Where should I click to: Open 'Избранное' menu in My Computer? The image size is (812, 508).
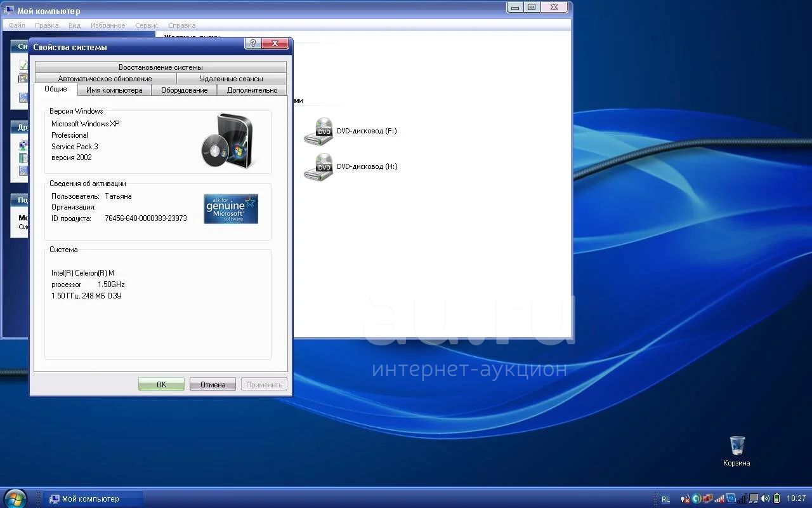pyautogui.click(x=108, y=25)
